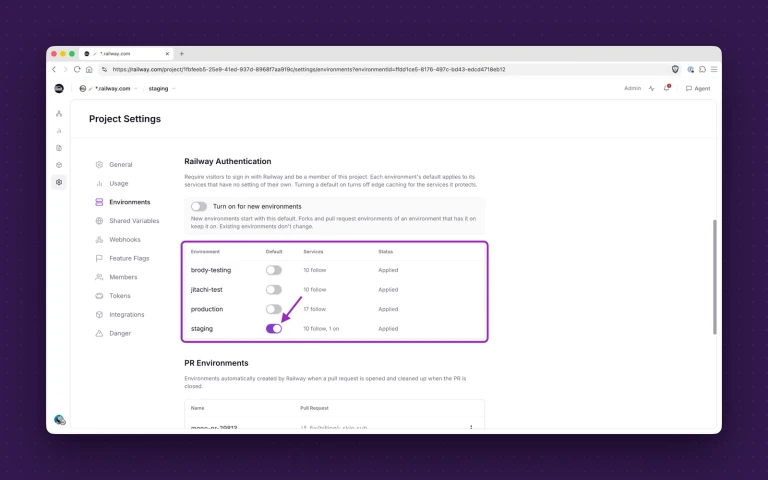Open the cube sidebar icon
The image size is (768, 480).
pos(59,165)
